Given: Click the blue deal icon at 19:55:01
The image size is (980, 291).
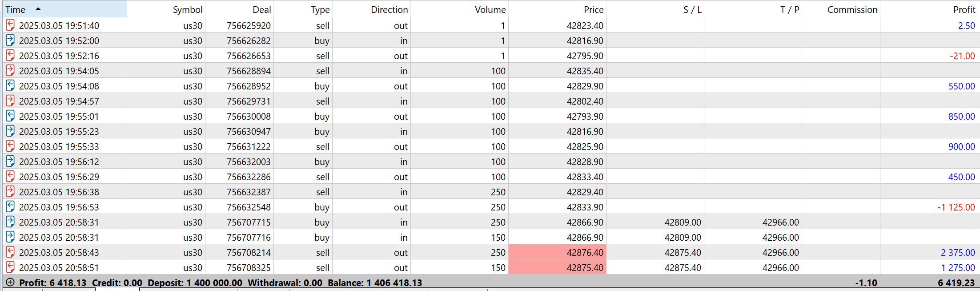Looking at the screenshot, I should coord(10,116).
